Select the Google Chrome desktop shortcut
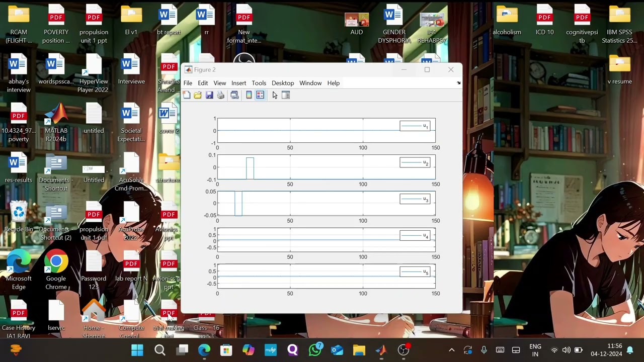This screenshot has width=644, height=362. coord(56,270)
